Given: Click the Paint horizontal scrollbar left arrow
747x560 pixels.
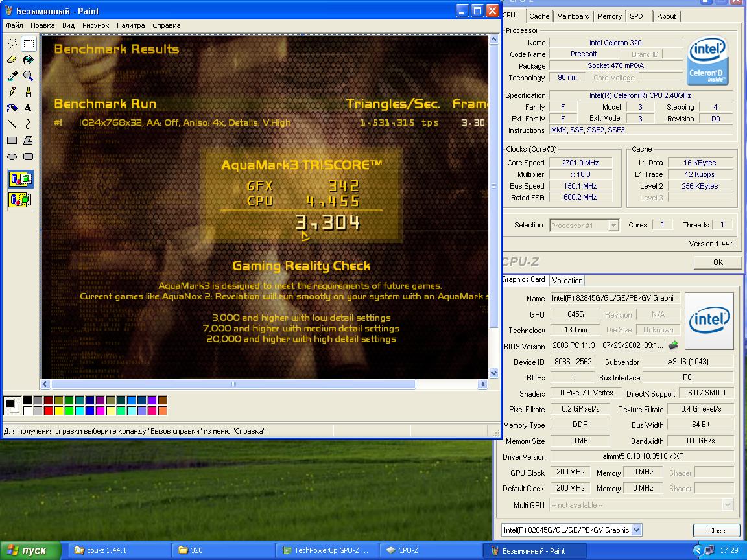Looking at the screenshot, I should pos(46,384).
